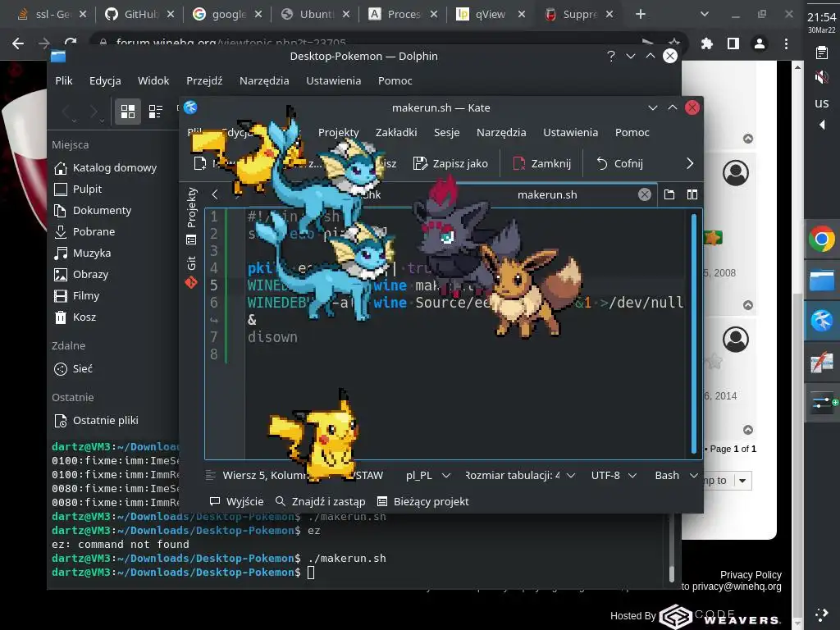
Task: Click the 21:54 clock in the panel
Action: pos(821,17)
